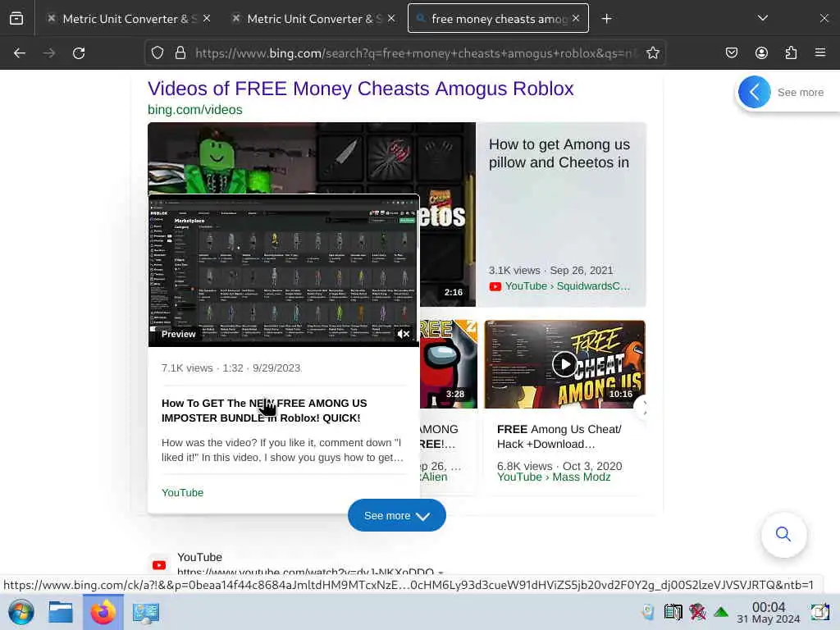840x630 pixels.
Task: Click the 3.1K views · Sep 26, 2021 text
Action: point(550,271)
